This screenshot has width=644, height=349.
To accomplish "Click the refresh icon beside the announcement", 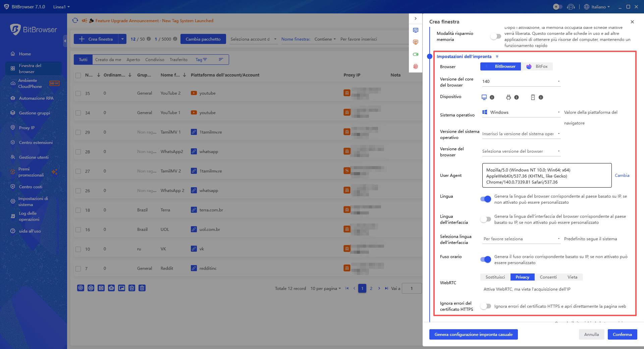I will 75,20.
